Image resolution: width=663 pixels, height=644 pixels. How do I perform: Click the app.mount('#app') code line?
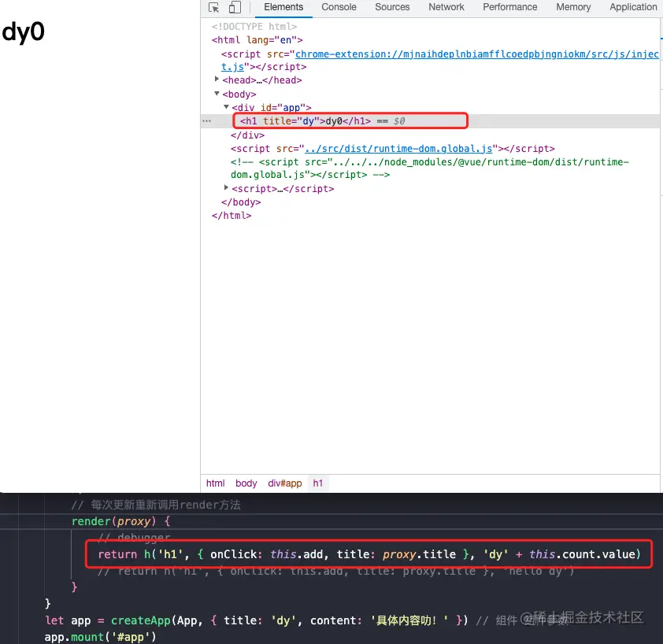click(x=100, y=637)
